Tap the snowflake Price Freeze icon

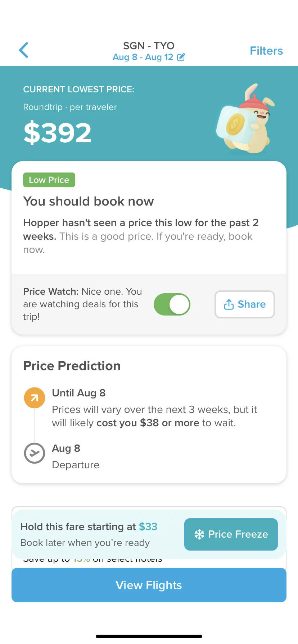click(199, 534)
